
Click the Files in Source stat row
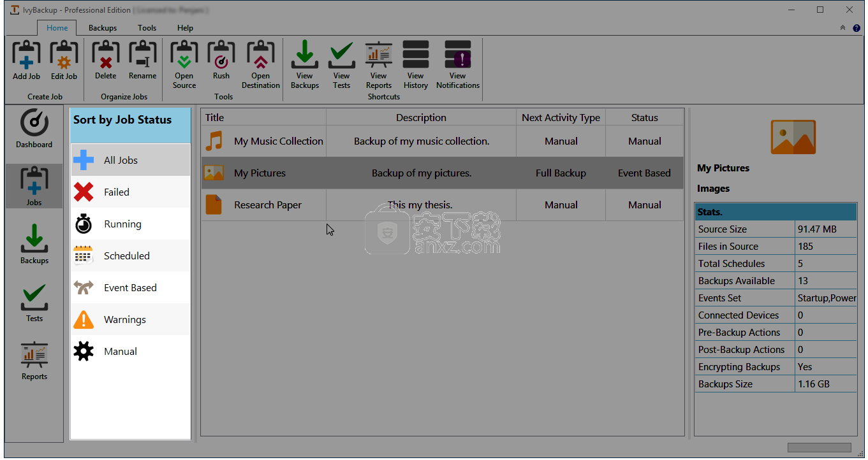(x=776, y=247)
